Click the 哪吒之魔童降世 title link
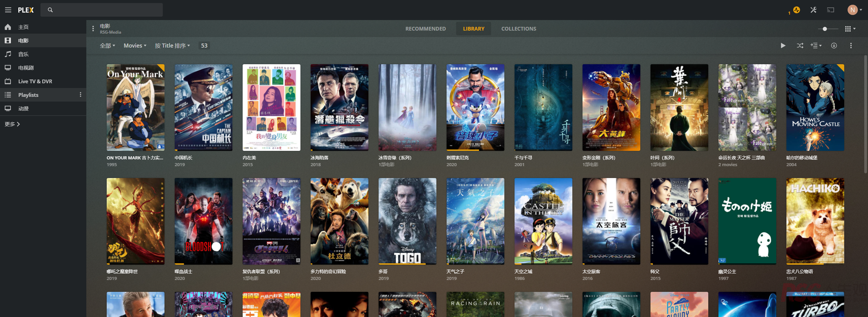The image size is (868, 317). click(x=122, y=271)
